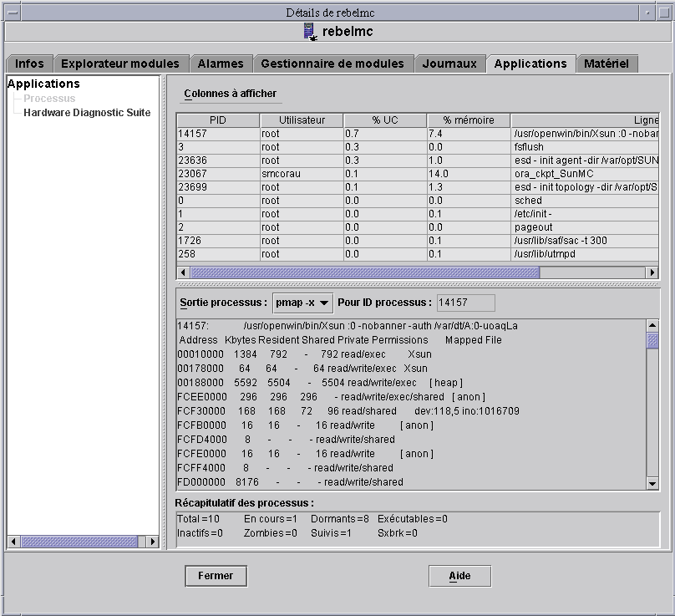Open the pmap -x process output dropdown
The image size is (675, 616).
[x=302, y=303]
